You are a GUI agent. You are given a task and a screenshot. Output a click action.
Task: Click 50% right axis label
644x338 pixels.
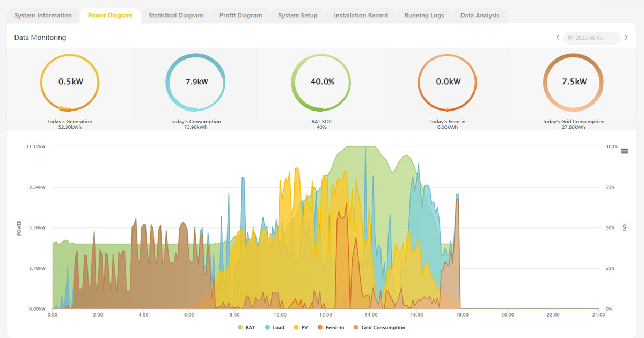pos(611,228)
